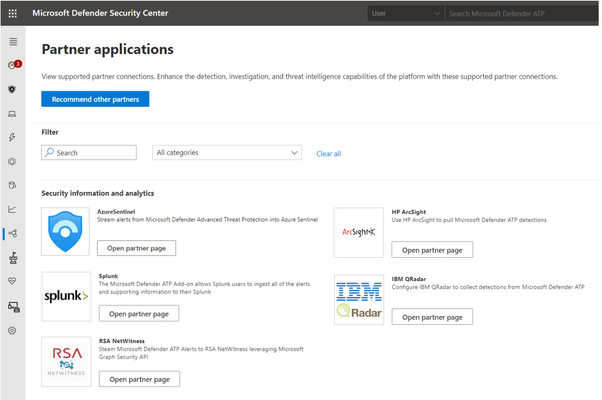Open the reports chart icon in sidebar
602x400 pixels.
click(x=12, y=210)
